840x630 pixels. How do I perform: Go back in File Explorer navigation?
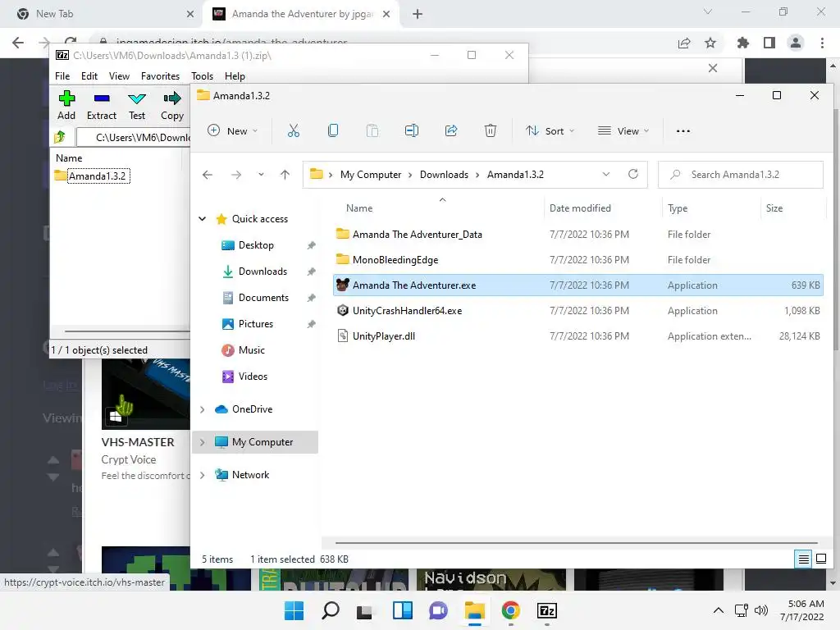208,175
